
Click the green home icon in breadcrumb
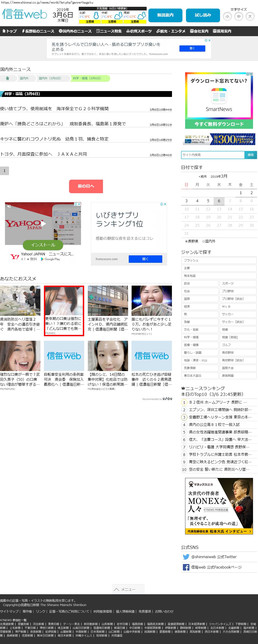(7, 78)
